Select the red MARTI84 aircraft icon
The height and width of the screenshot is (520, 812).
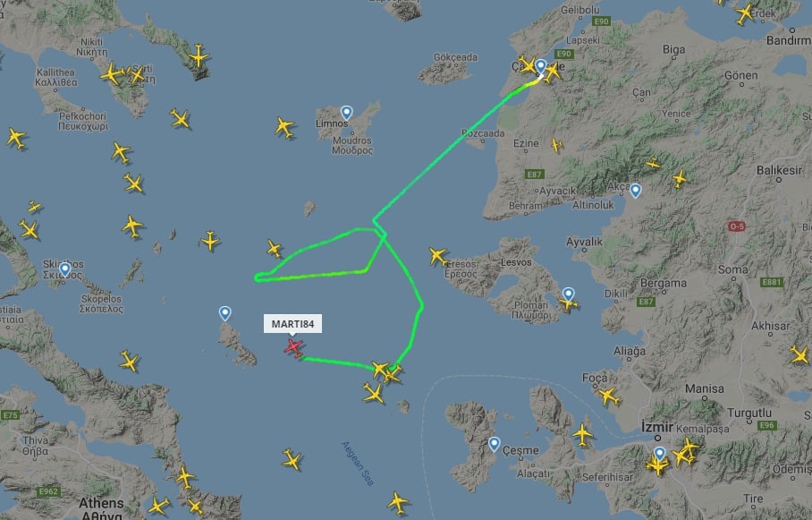[293, 347]
